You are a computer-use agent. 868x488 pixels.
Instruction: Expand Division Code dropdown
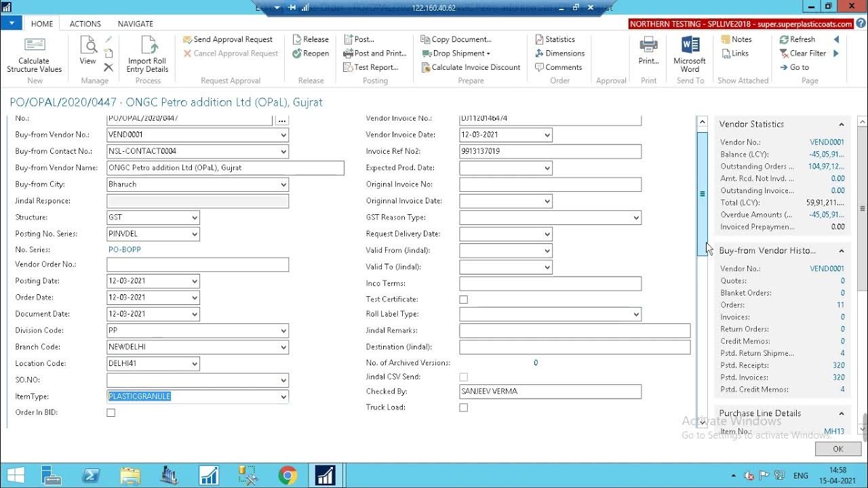[283, 331]
